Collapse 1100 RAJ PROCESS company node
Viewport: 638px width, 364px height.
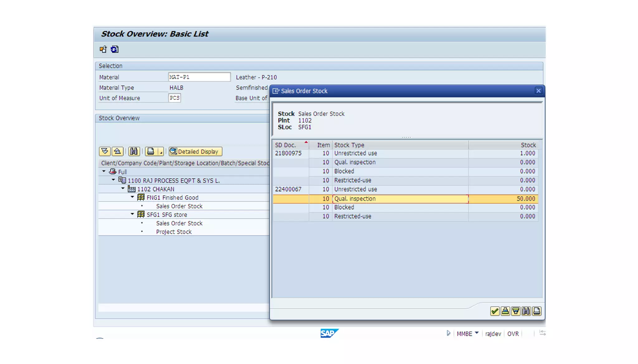tap(113, 180)
